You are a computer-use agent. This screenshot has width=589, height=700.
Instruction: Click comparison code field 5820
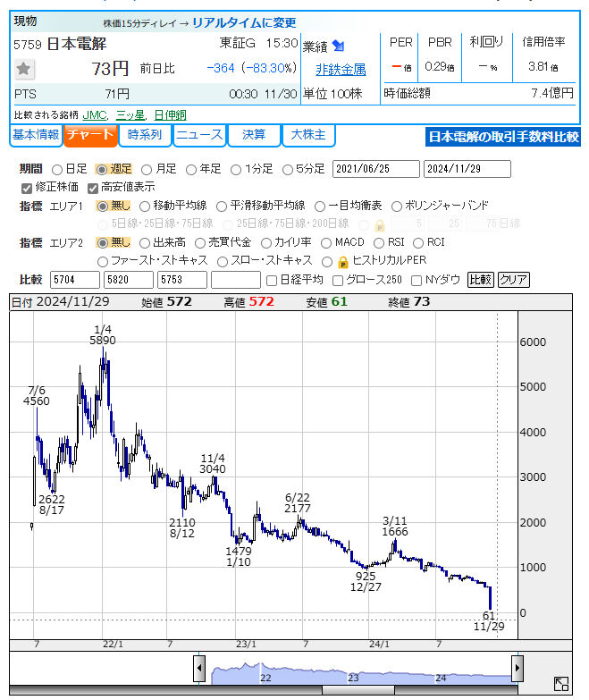[128, 280]
